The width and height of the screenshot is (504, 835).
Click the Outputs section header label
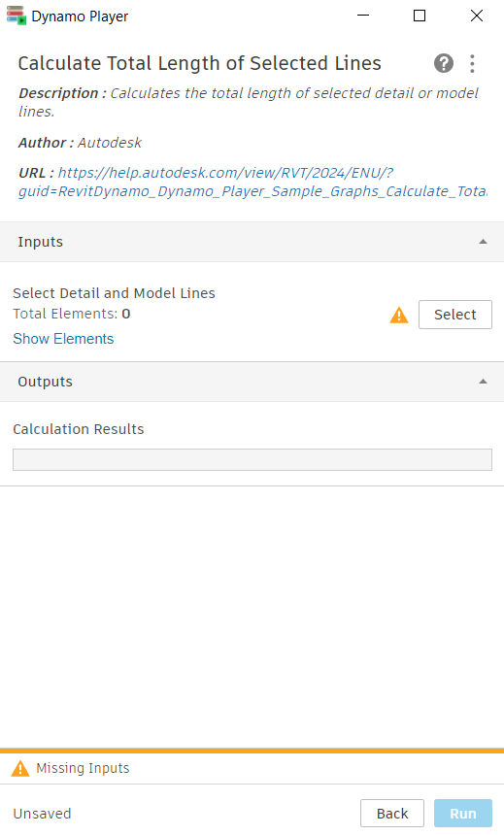(46, 382)
